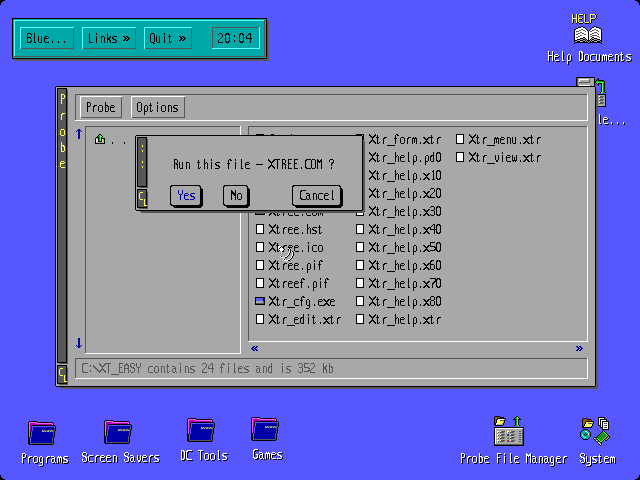This screenshot has width=640, height=480.
Task: Select file name Xtr_help.x10
Action: [x=405, y=176]
